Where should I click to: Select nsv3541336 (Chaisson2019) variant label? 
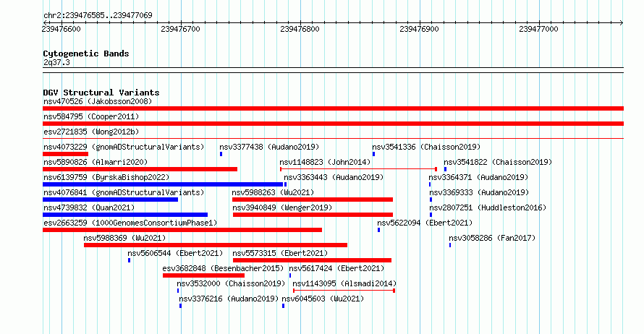pos(426,147)
